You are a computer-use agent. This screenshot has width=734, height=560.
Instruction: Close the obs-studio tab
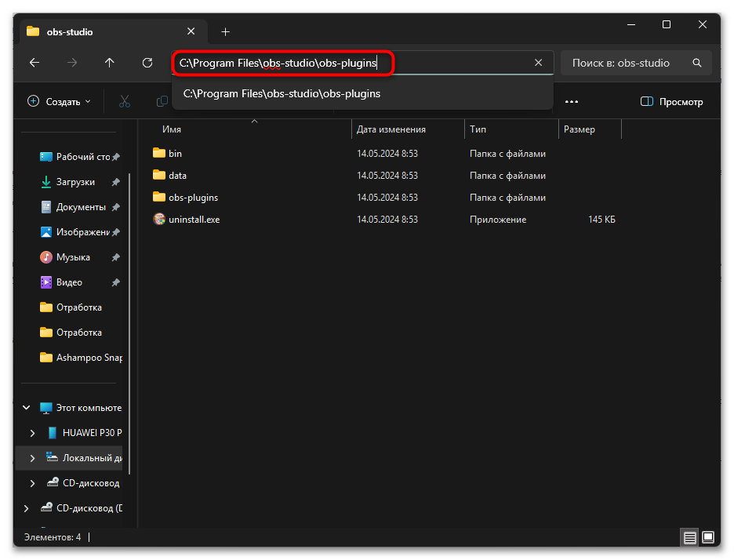tap(191, 31)
